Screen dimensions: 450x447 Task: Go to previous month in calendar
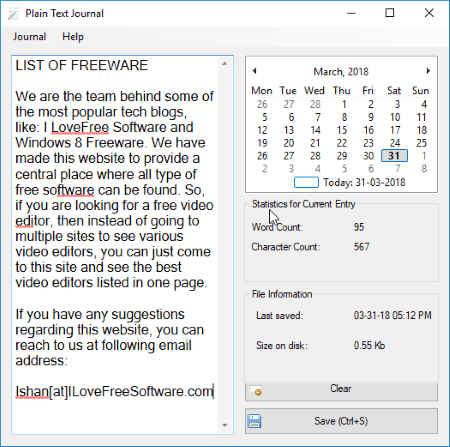point(255,71)
